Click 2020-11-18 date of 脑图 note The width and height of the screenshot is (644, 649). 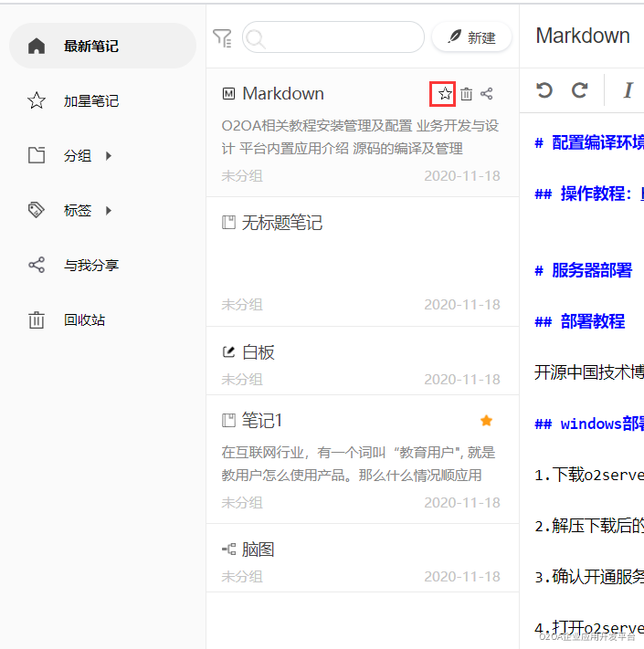462,576
